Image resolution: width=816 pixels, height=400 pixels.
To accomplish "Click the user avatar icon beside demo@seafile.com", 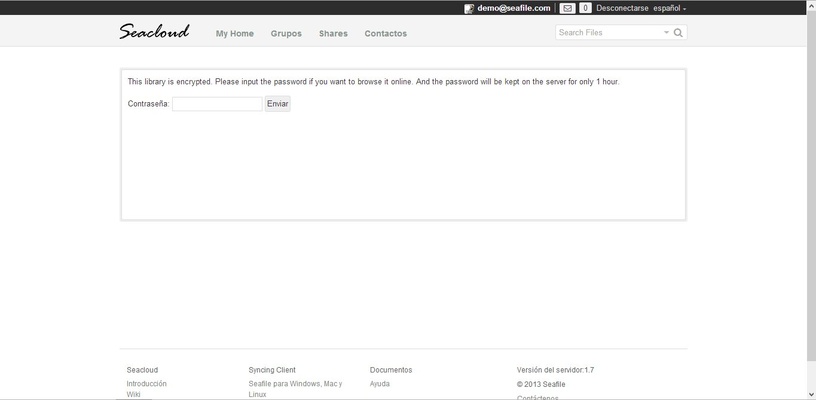I will click(x=469, y=8).
